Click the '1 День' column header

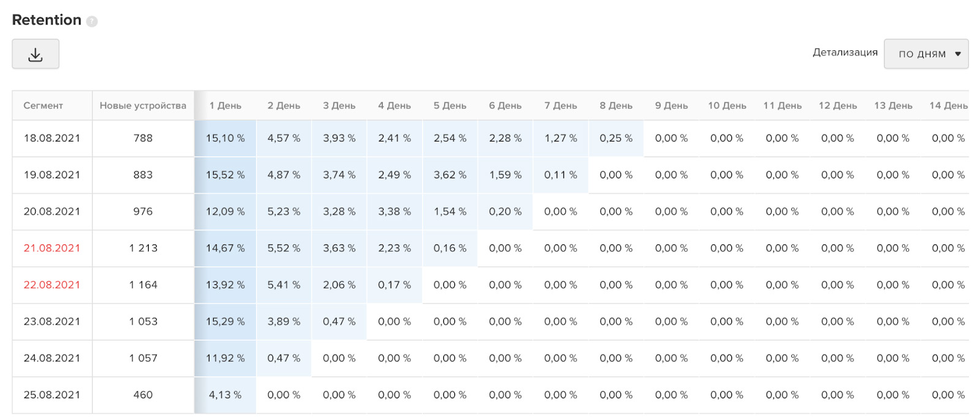coord(225,105)
